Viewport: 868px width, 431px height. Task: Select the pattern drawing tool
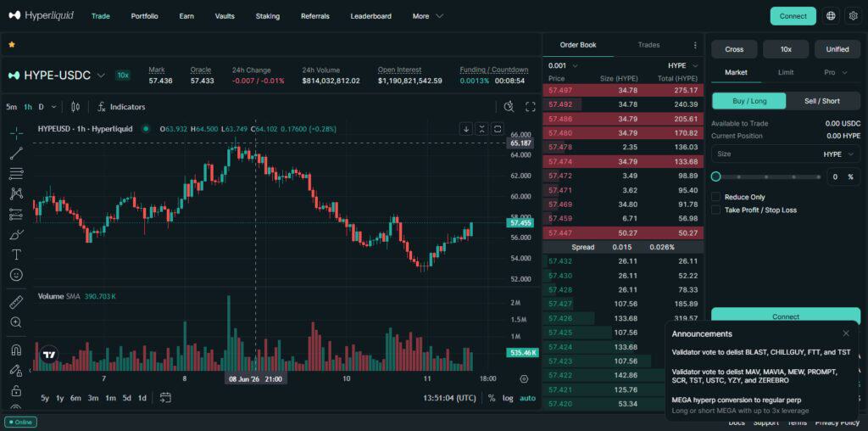17,193
